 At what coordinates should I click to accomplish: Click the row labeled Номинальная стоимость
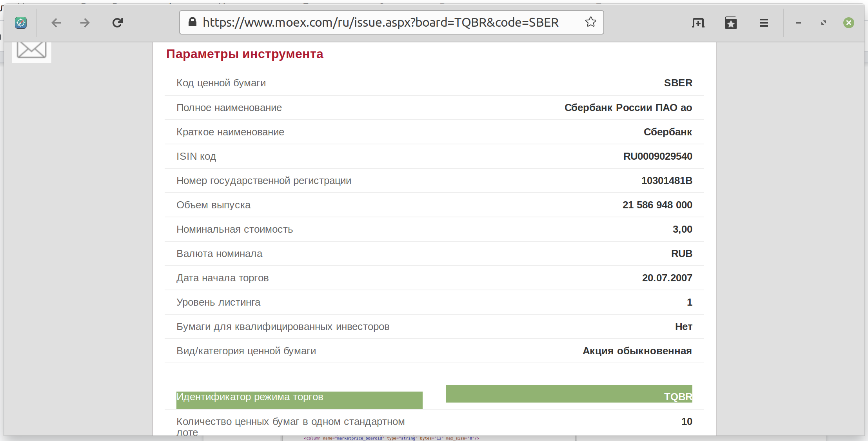click(234, 229)
